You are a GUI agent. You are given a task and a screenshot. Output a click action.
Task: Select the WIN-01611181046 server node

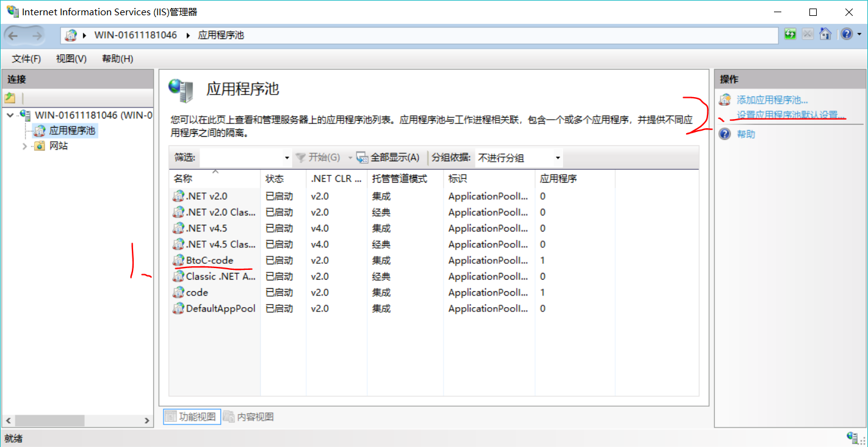(93, 115)
